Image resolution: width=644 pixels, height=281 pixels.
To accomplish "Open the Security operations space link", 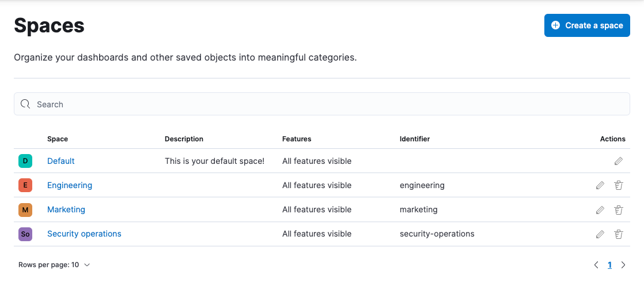I will [84, 234].
